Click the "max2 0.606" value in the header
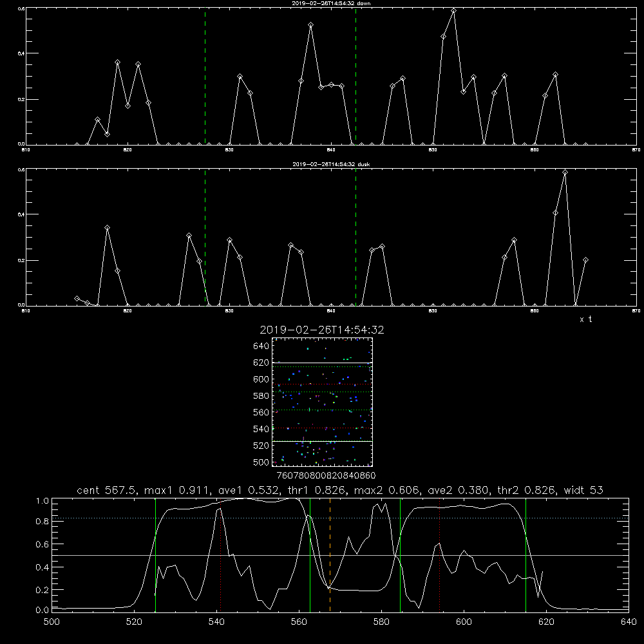The image size is (644, 644). click(388, 490)
